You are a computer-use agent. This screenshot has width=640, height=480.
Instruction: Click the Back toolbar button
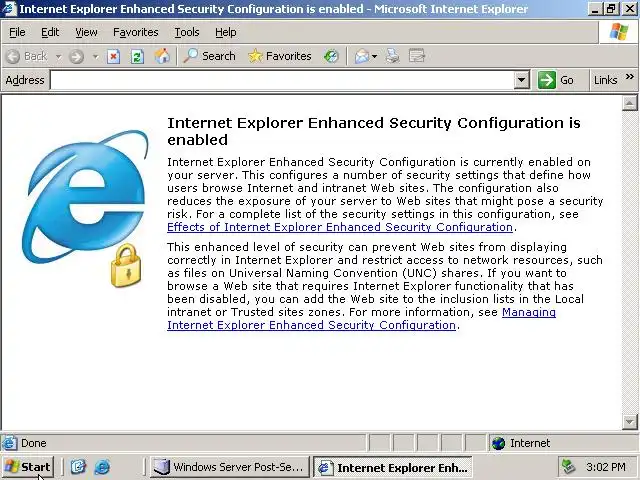27,56
